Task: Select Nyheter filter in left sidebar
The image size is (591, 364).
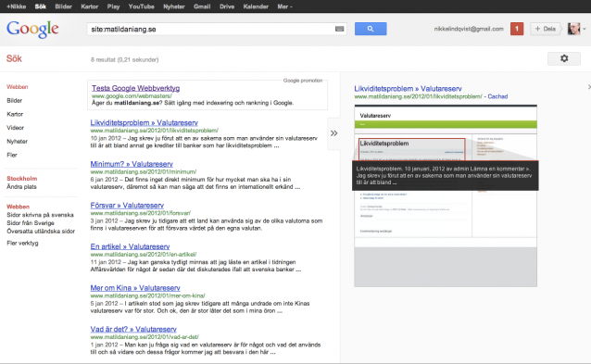Action: (17, 142)
